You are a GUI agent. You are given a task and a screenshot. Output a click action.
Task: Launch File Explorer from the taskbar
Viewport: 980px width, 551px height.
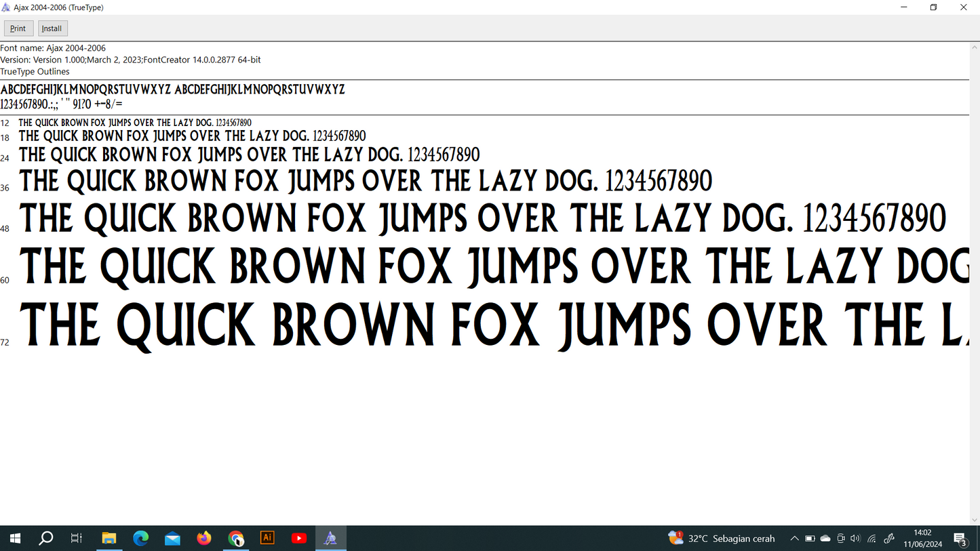(109, 538)
